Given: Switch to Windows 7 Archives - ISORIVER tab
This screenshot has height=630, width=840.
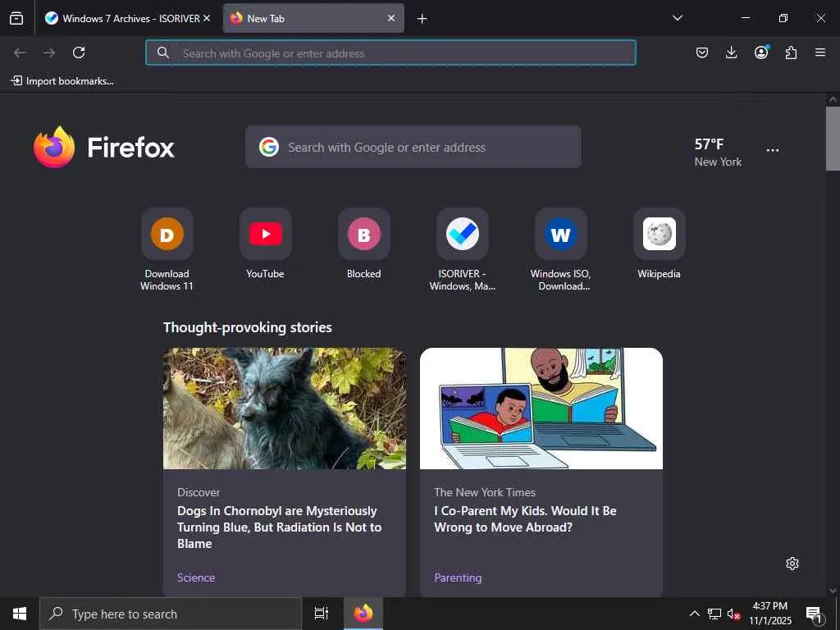Looking at the screenshot, I should (x=127, y=18).
